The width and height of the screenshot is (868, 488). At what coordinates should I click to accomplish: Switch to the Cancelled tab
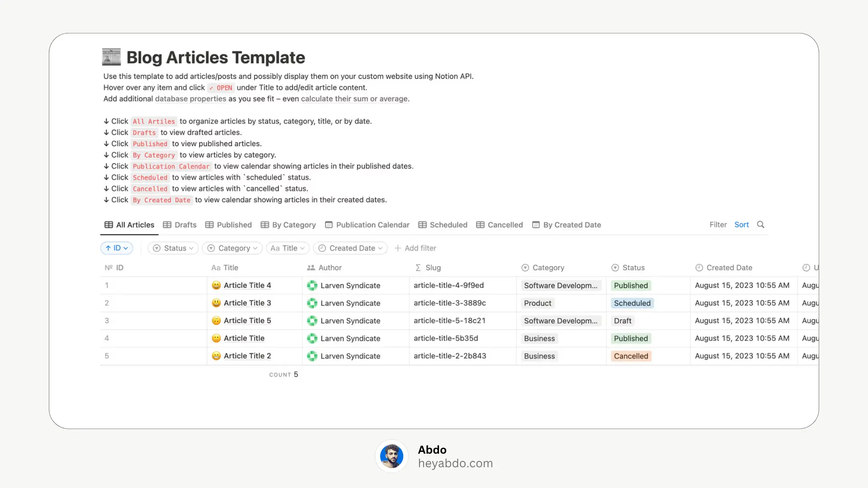[x=499, y=225]
